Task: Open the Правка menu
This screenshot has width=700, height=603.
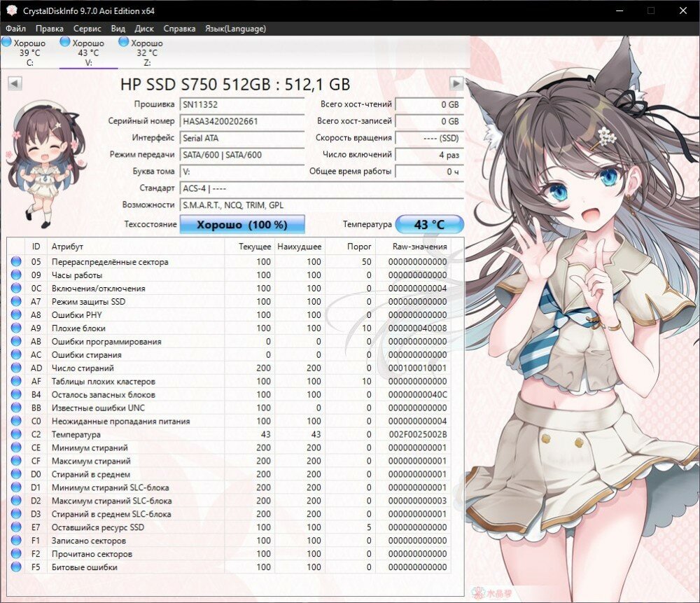Action: point(49,29)
